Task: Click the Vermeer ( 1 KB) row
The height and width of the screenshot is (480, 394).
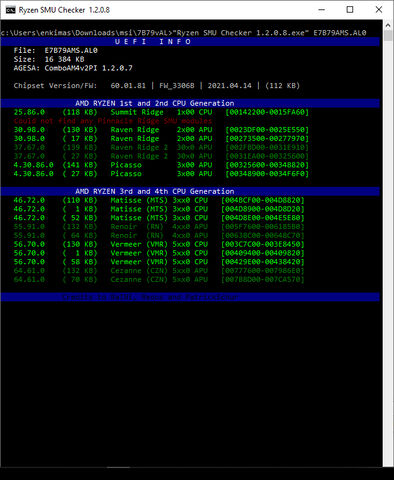Action: (x=159, y=253)
